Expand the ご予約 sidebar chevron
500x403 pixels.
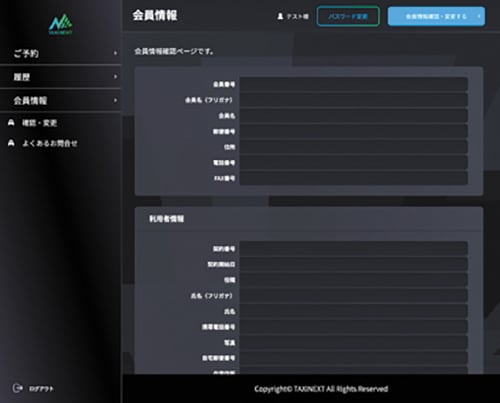tap(115, 53)
